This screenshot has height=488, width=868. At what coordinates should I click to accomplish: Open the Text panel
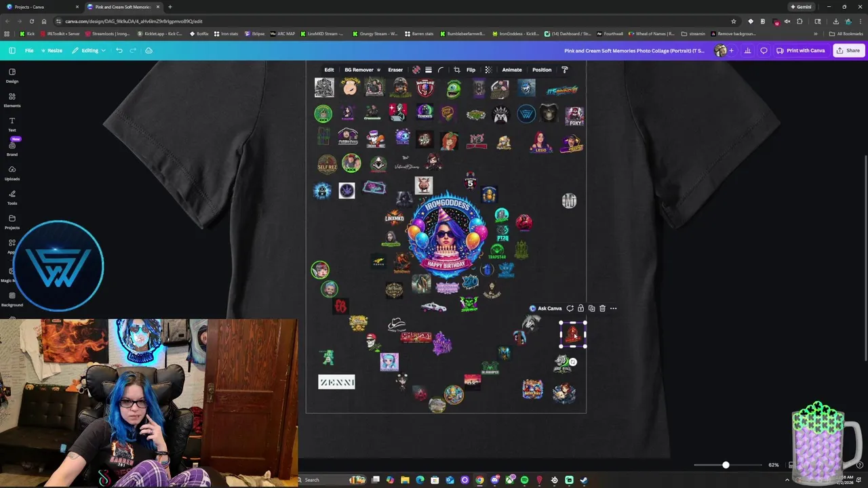click(x=12, y=124)
